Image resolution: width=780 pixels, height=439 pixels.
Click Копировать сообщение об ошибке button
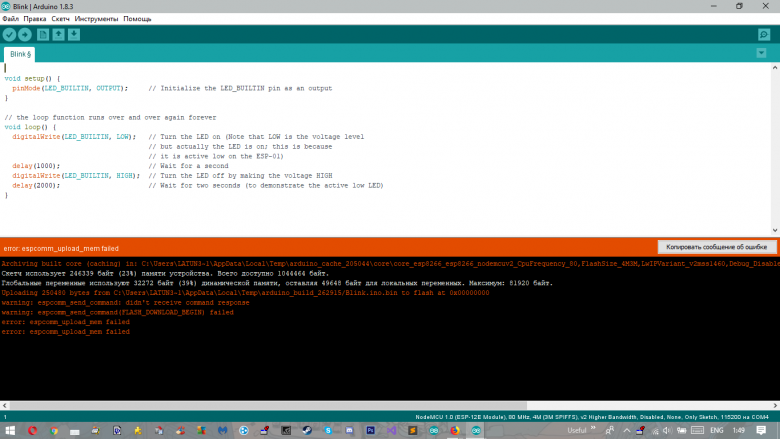(717, 247)
